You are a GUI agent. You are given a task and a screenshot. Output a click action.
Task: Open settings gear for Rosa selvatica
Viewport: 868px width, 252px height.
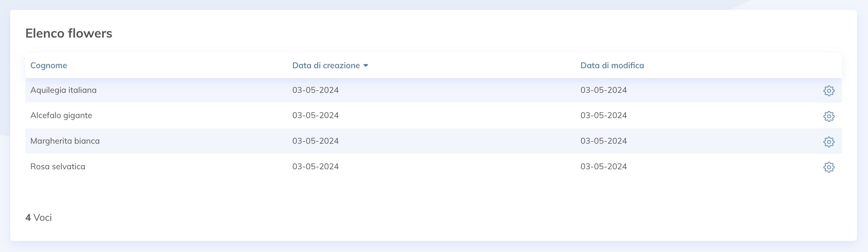point(829,167)
